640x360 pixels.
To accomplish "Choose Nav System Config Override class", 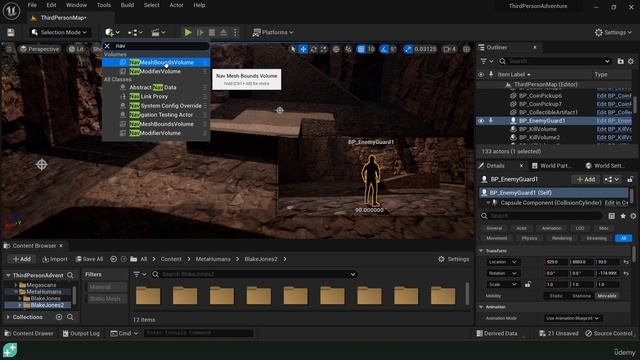I will (x=156, y=106).
